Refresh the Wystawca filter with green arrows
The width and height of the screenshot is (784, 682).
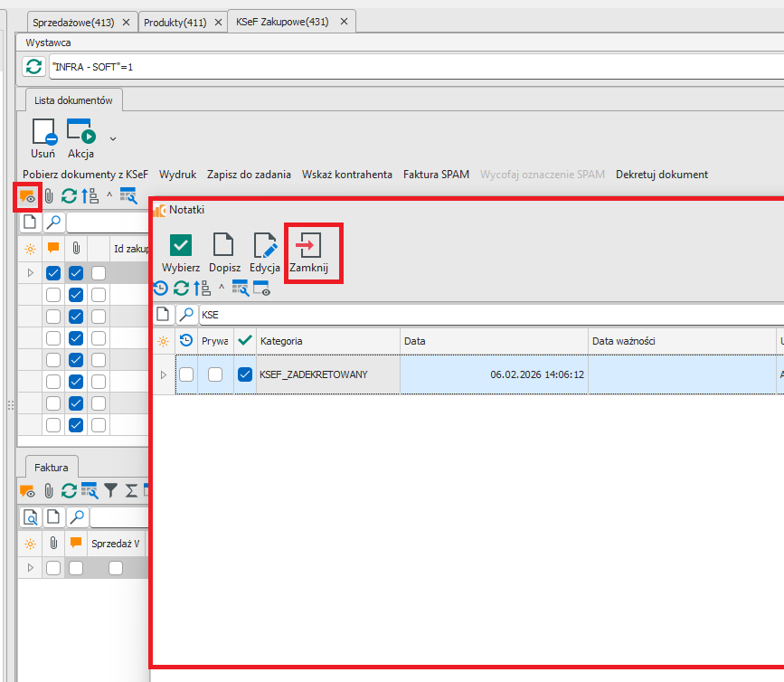click(x=33, y=67)
